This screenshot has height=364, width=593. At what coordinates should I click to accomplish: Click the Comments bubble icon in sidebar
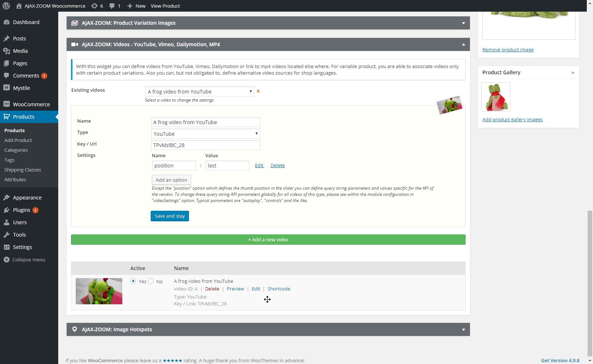point(7,76)
